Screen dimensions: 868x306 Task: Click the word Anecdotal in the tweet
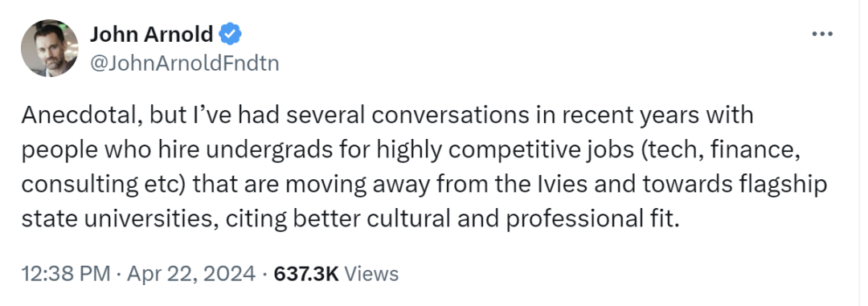pyautogui.click(x=76, y=116)
